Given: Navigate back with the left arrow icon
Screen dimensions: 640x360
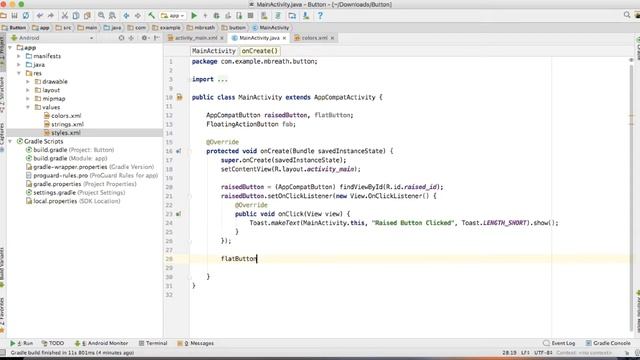Looking at the screenshot, I should point(126,16).
